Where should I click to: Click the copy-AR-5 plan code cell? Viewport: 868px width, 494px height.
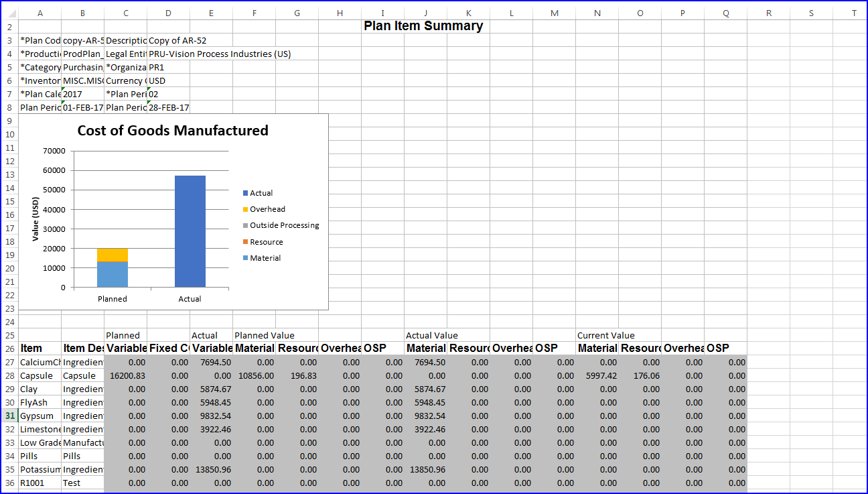pyautogui.click(x=82, y=40)
